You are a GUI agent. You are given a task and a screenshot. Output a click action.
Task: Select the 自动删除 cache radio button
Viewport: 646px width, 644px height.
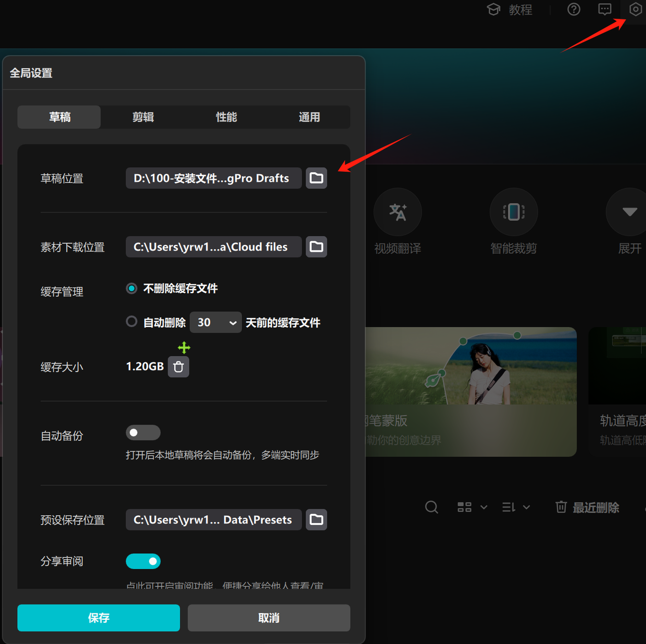point(131,321)
